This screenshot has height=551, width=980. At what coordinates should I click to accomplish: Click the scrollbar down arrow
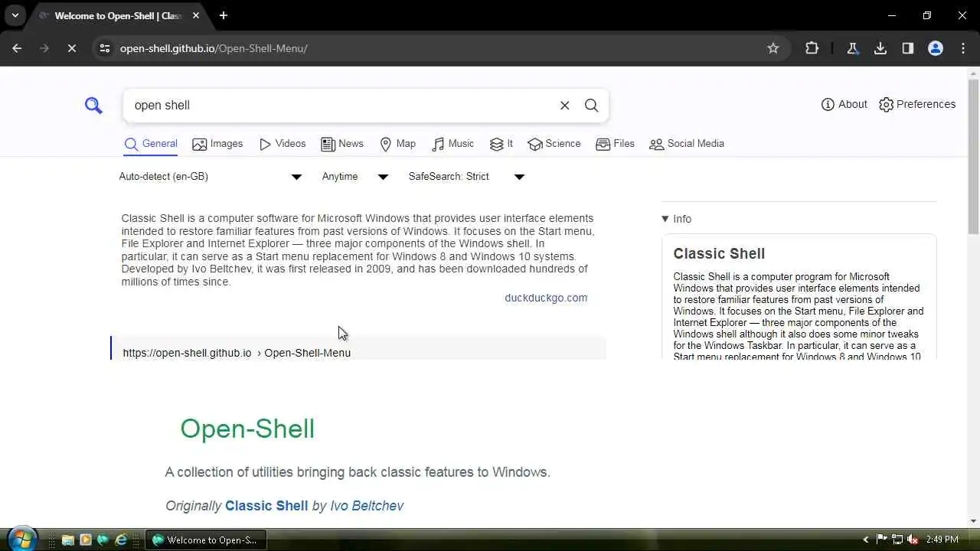point(973,521)
